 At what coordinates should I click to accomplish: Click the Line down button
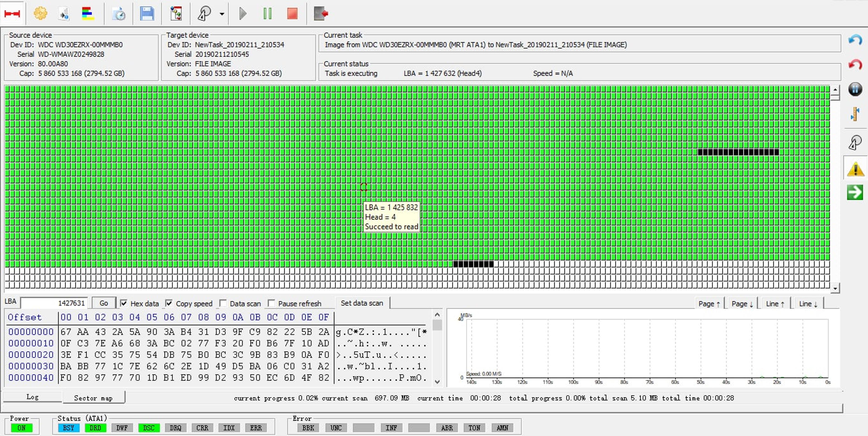[x=808, y=303]
